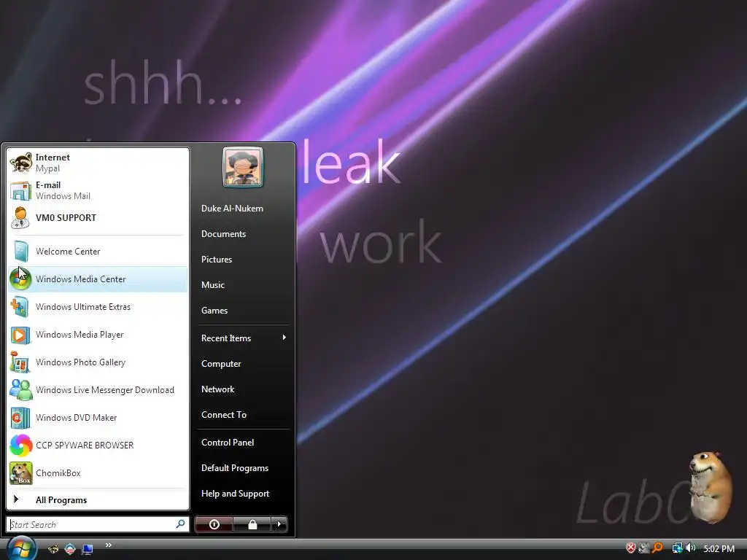The height and width of the screenshot is (560, 747).
Task: Click the power button in Start menu
Action: click(214, 524)
